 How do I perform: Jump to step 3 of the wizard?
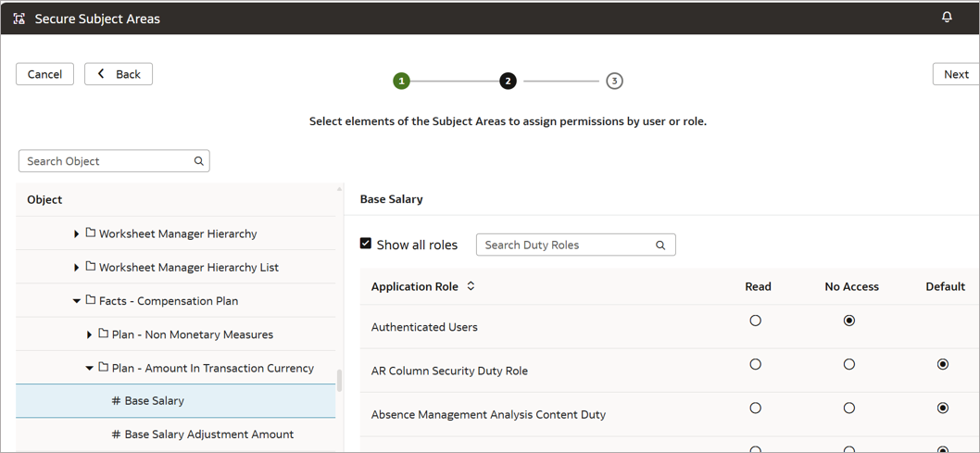click(x=614, y=82)
